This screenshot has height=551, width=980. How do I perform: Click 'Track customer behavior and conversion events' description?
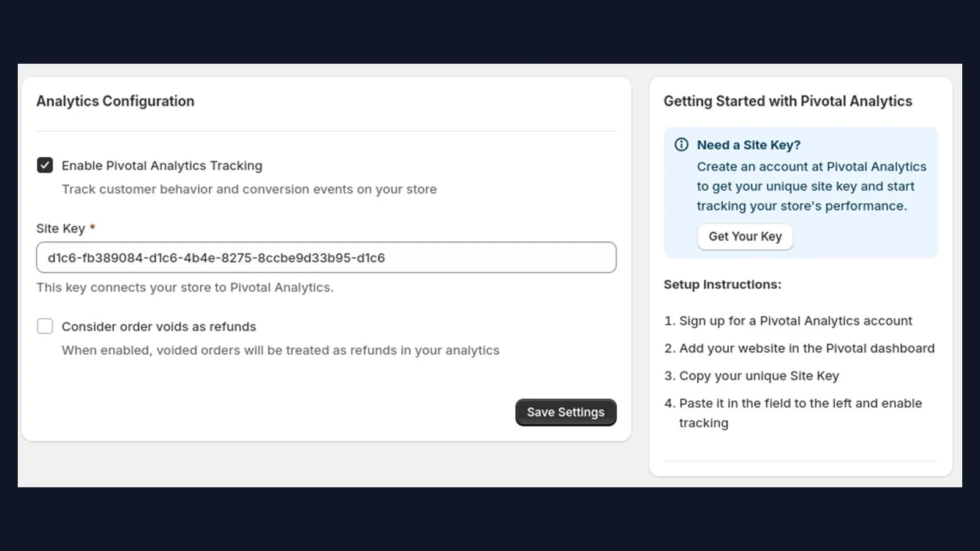pos(249,190)
